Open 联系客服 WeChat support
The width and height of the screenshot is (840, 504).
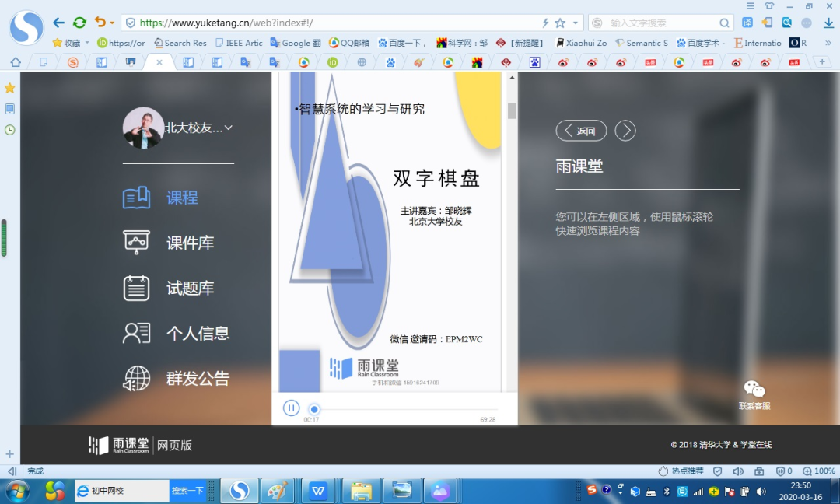point(754,395)
